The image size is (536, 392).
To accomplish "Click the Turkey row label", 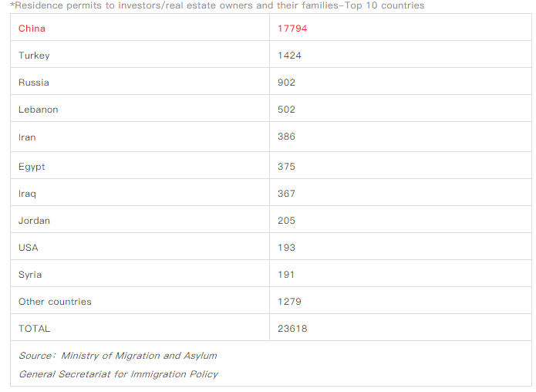I will (x=34, y=56).
